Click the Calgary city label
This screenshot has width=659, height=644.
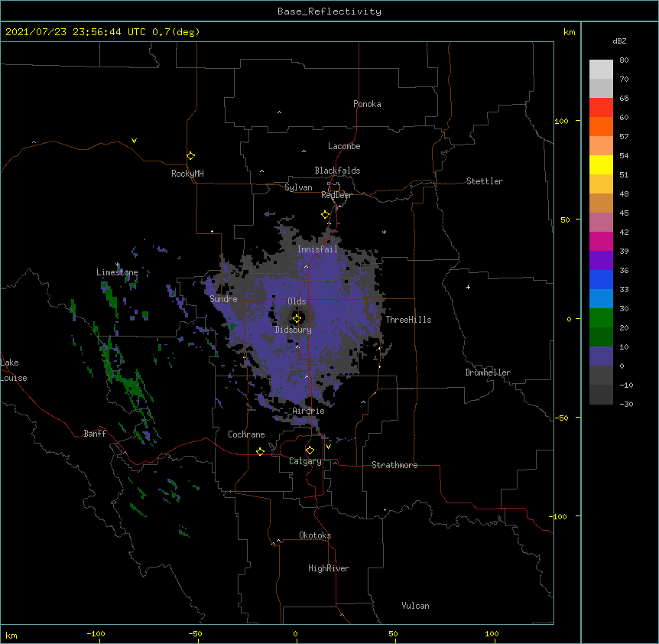click(306, 461)
